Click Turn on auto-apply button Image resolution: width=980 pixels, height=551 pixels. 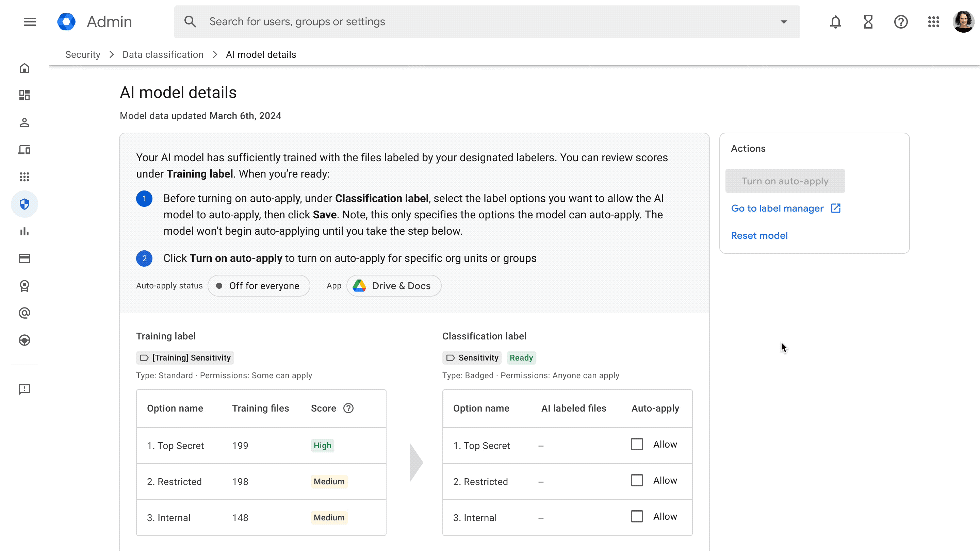(x=785, y=180)
